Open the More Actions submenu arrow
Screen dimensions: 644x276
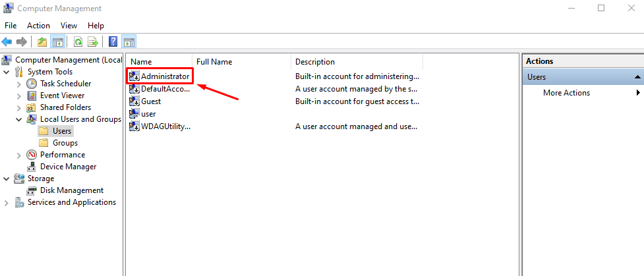[638, 93]
